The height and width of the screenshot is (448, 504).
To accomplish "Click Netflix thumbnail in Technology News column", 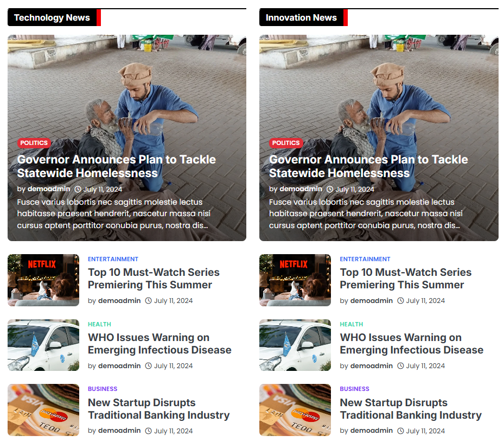I will 43,280.
